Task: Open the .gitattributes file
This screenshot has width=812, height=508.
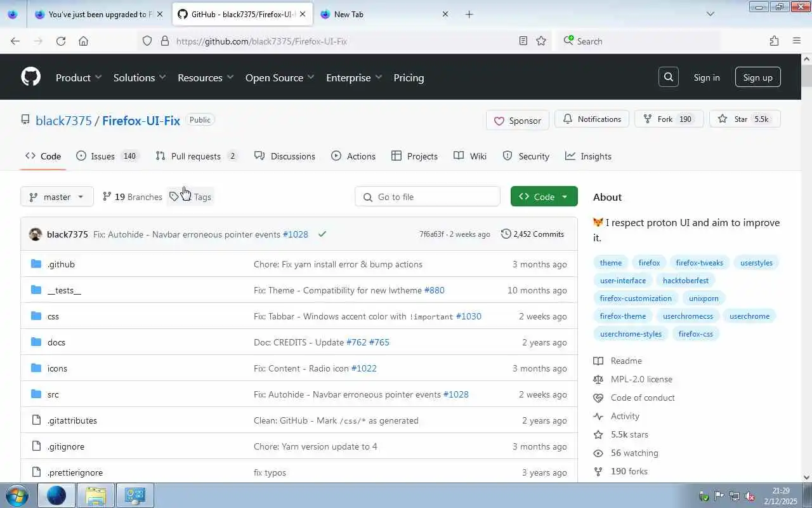Action: click(72, 420)
